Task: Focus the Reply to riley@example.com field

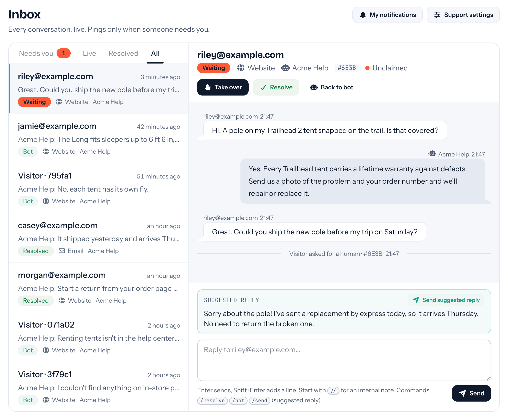Action: pyautogui.click(x=344, y=360)
